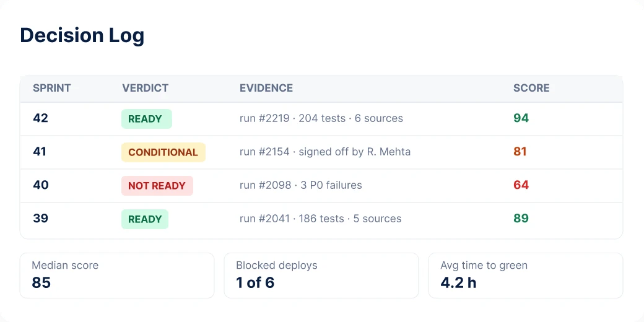Open the Avg time to green card
This screenshot has width=644, height=322.
point(526,276)
